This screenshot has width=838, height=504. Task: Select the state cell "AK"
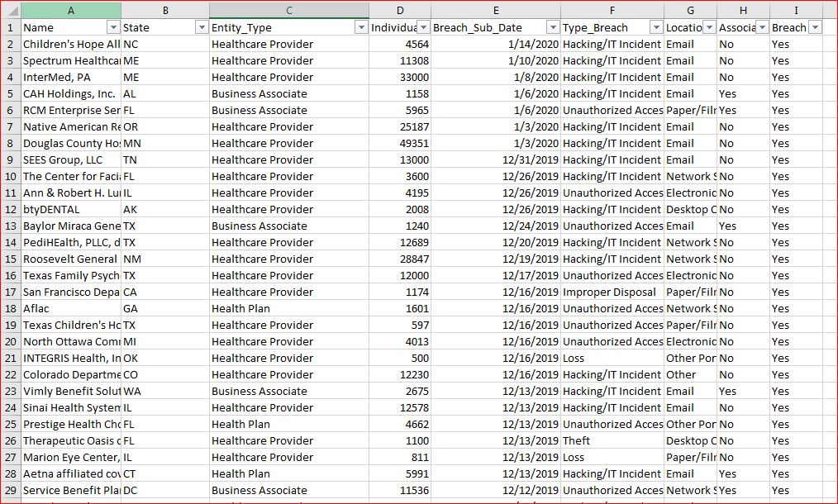pyautogui.click(x=165, y=209)
